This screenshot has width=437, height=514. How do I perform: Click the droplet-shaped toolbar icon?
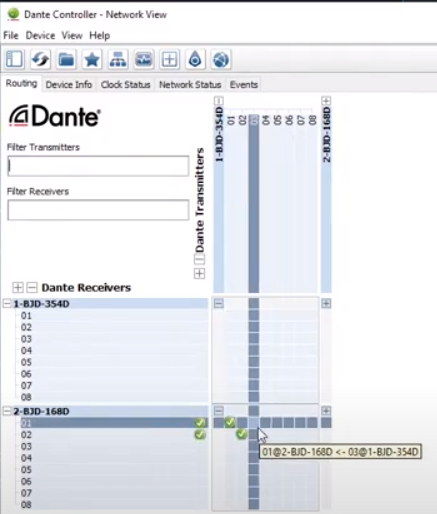pyautogui.click(x=195, y=60)
